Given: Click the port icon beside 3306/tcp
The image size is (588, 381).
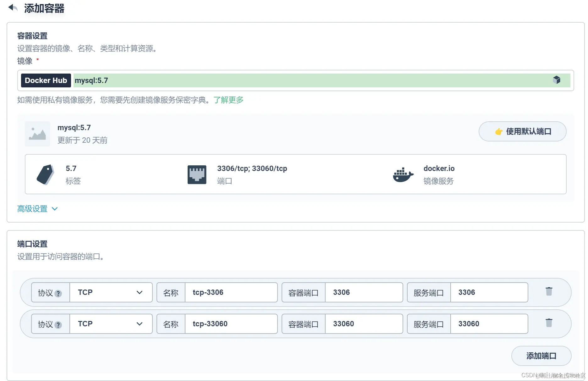Looking at the screenshot, I should click(197, 174).
